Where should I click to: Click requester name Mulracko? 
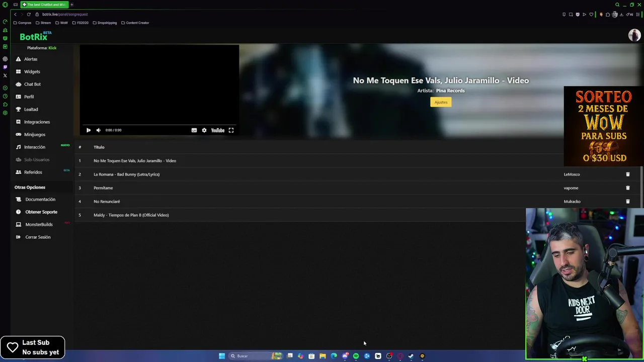572,202
